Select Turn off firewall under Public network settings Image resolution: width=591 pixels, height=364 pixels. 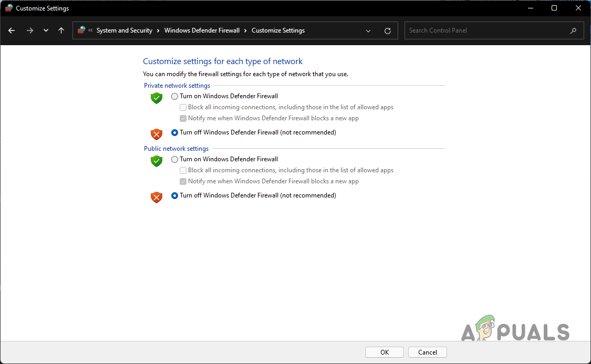point(175,195)
